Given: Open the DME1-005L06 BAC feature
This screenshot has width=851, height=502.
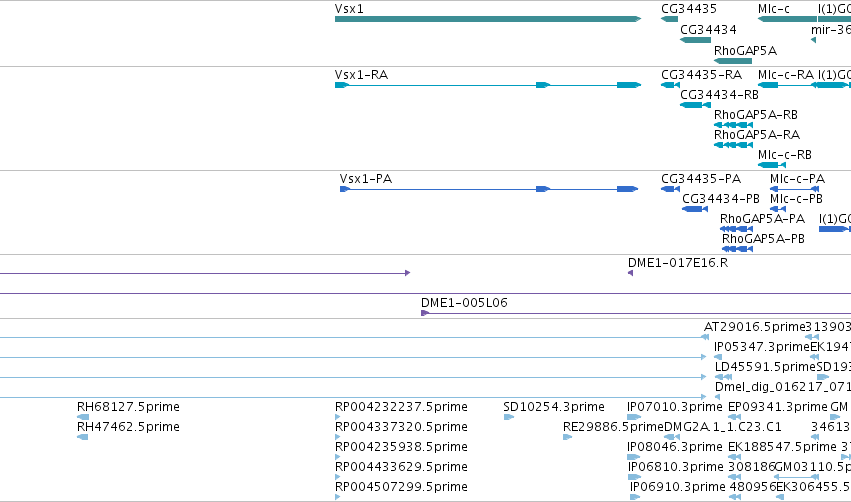Looking at the screenshot, I should (636, 313).
